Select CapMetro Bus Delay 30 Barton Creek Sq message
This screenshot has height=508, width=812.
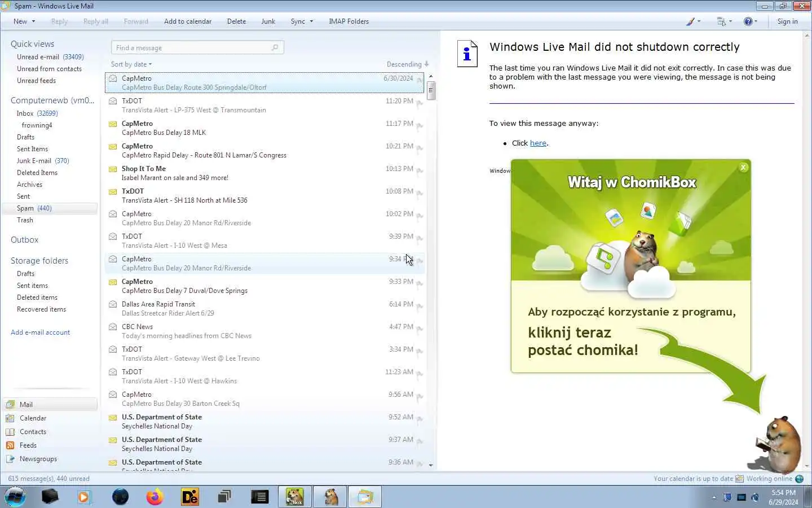point(264,399)
